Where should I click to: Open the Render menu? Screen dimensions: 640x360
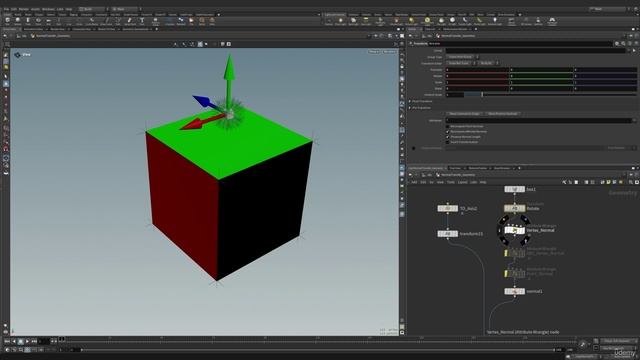click(24, 9)
